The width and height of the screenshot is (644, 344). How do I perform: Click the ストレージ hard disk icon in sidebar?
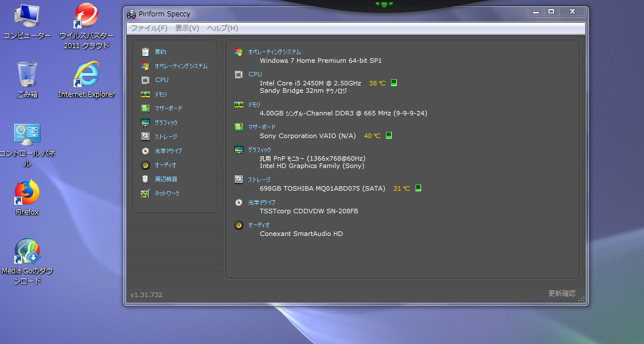coord(145,136)
